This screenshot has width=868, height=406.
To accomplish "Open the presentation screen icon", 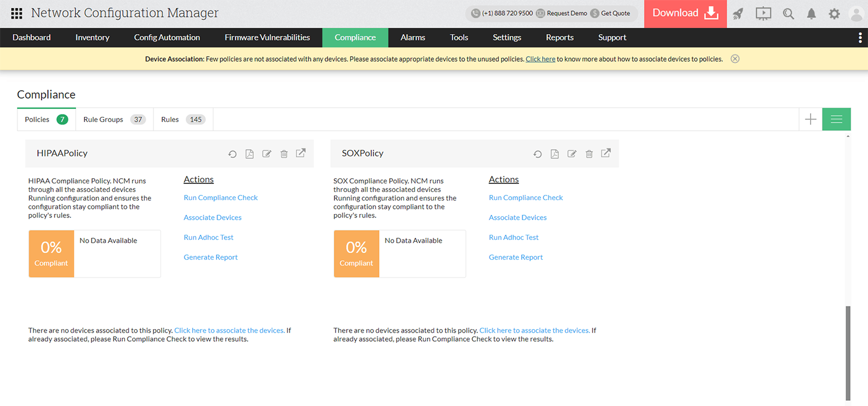I will 764,13.
